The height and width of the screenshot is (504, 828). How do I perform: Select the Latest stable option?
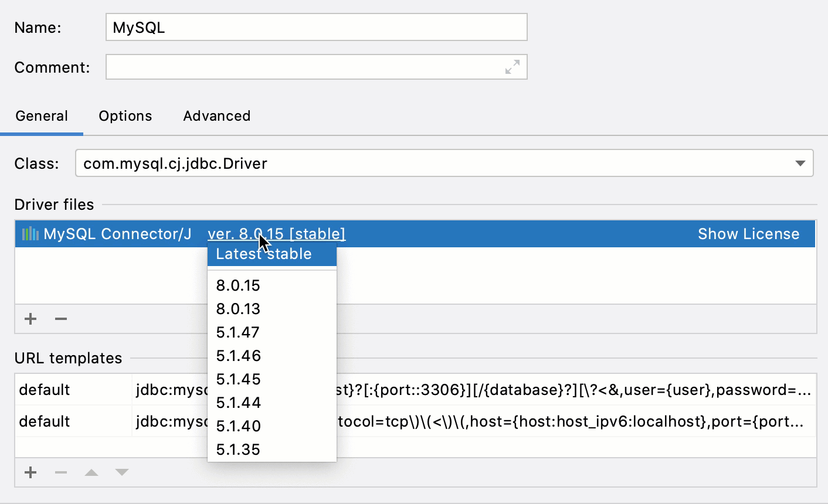pyautogui.click(x=264, y=254)
